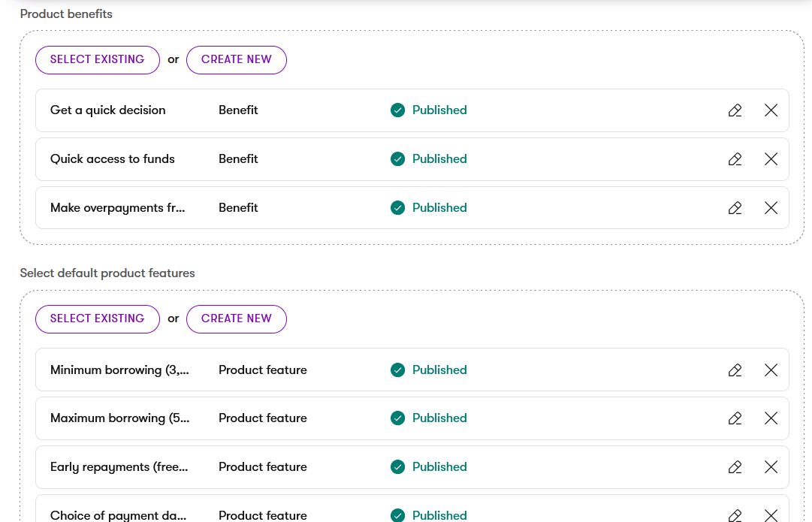Remove the Early repayments product feature

point(771,466)
